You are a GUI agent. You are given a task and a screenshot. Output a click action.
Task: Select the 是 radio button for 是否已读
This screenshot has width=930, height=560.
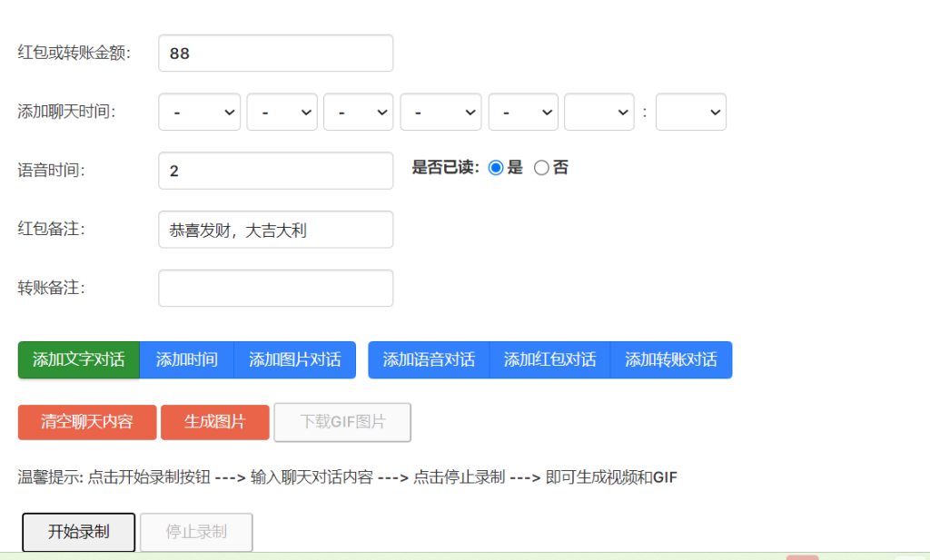tap(495, 167)
